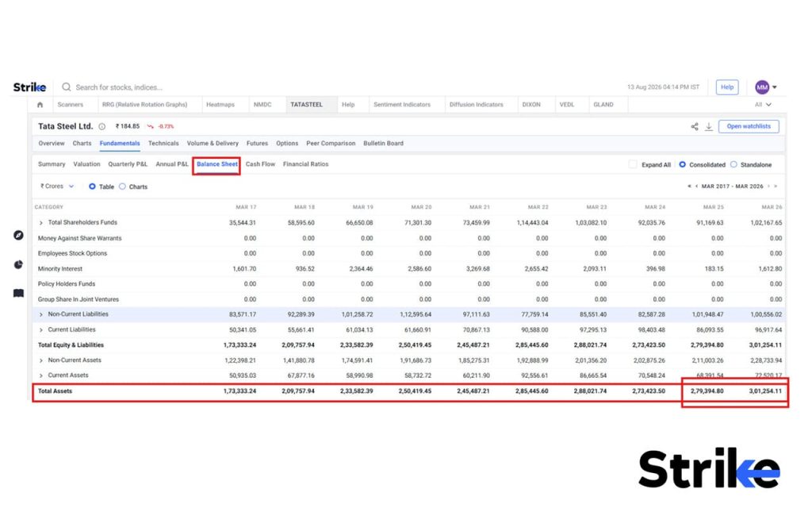Open the All tabs dropdown
The width and height of the screenshot is (812, 508).
click(x=763, y=105)
